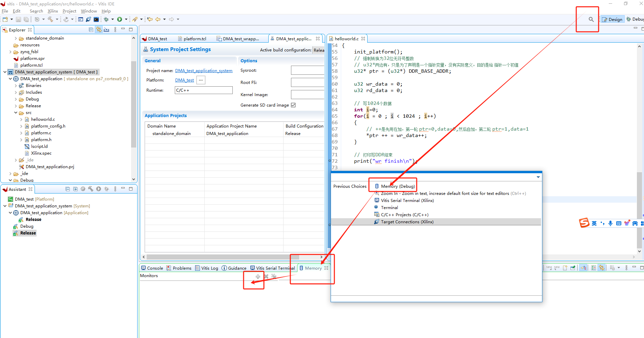The width and height of the screenshot is (644, 338).
Task: Open the File menu
Action: click(x=5, y=11)
